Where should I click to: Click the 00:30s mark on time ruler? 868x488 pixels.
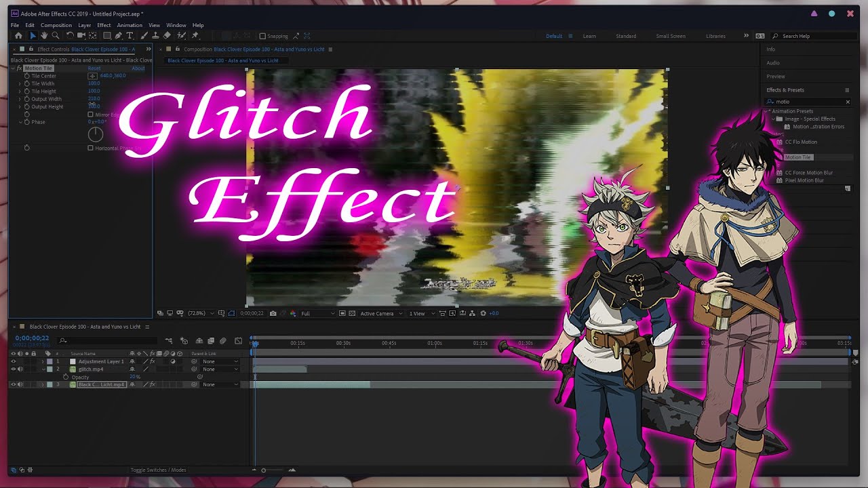click(343, 343)
